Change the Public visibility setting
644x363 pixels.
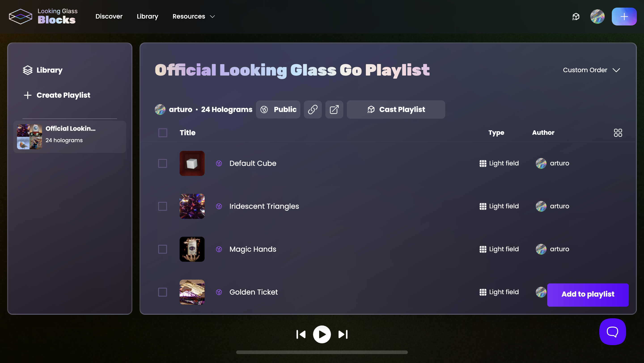point(278,110)
